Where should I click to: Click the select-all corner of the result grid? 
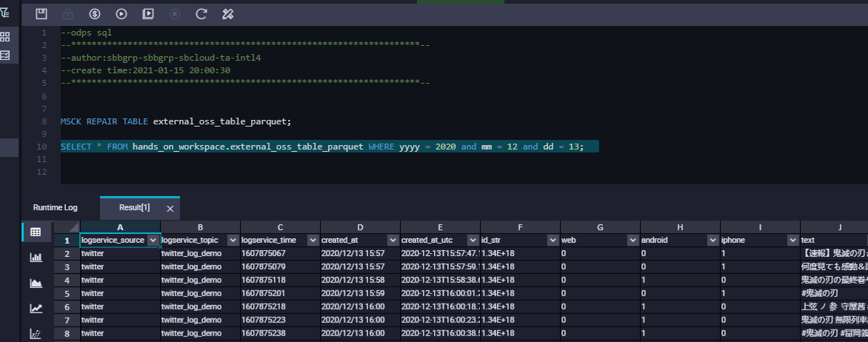point(67,227)
